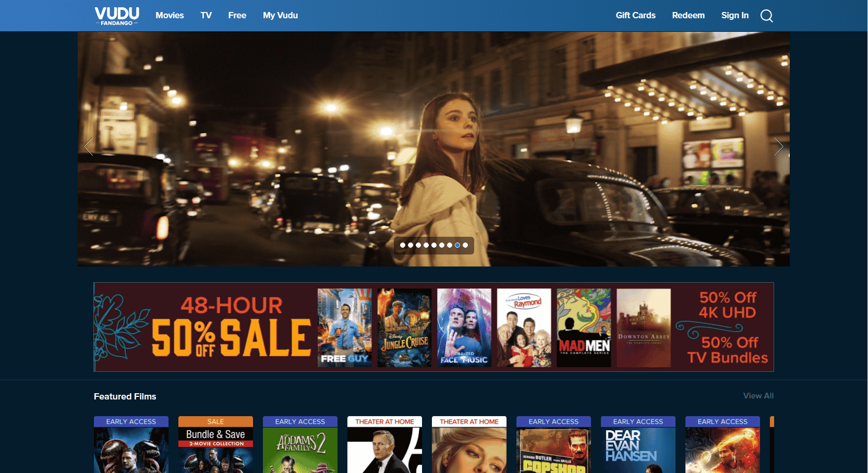Image resolution: width=868 pixels, height=473 pixels.
Task: Open the orange Shang-Chi Early Access card
Action: coord(722,445)
